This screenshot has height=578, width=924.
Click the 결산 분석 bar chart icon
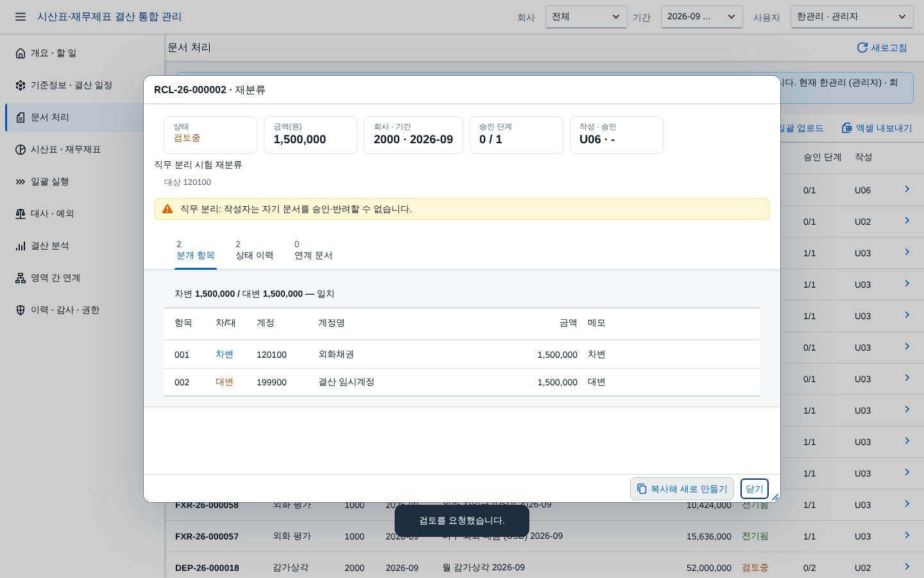[x=21, y=246]
